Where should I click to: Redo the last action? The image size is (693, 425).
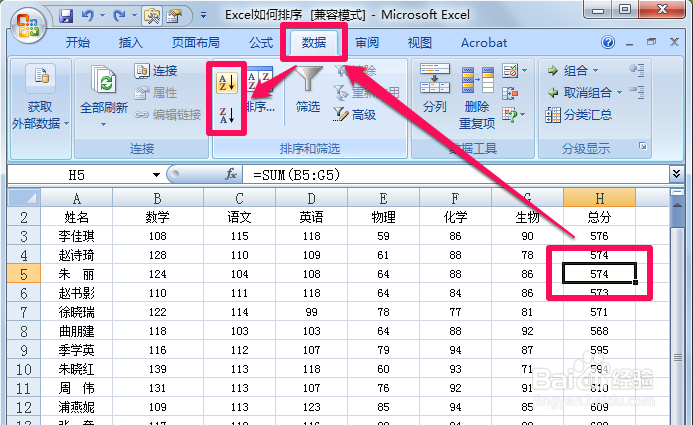119,16
